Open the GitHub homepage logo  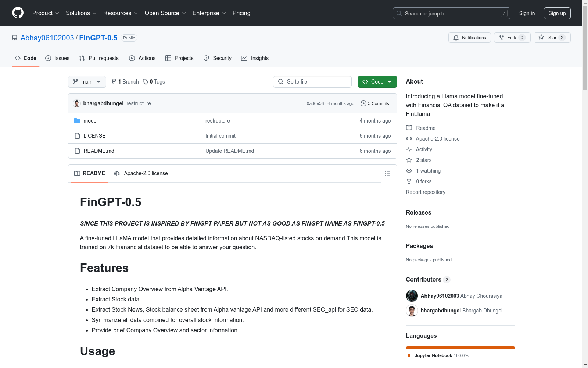click(x=18, y=13)
